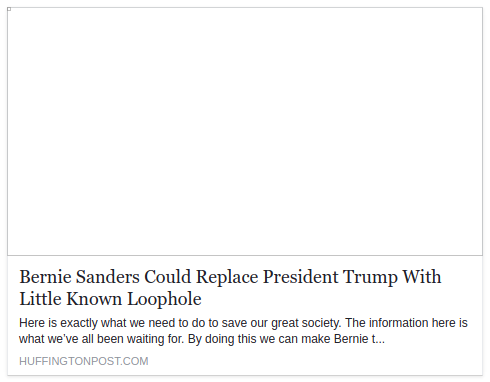Click the word "Known" in the headline
The image size is (490, 382).
94,299
